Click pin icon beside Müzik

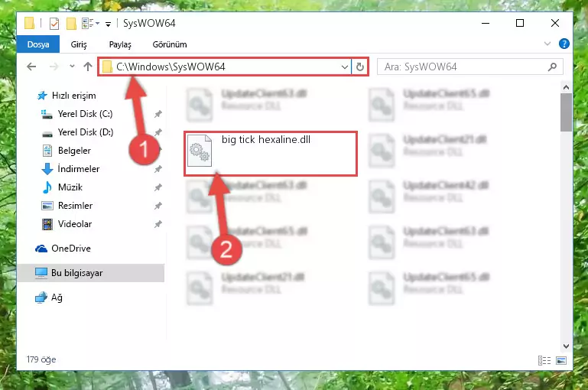158,187
